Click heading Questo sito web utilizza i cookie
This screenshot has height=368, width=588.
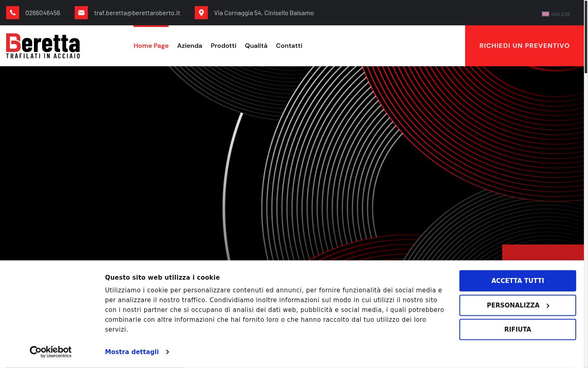pyautogui.click(x=163, y=277)
